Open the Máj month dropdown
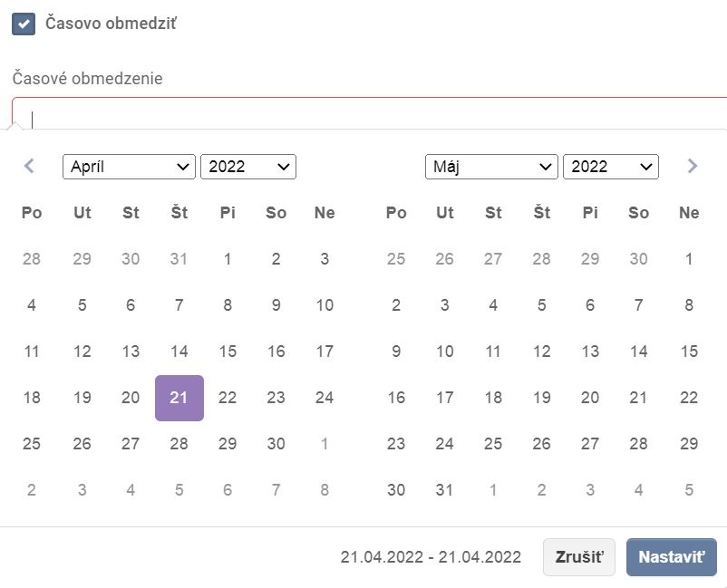This screenshot has width=727, height=588. 491,167
